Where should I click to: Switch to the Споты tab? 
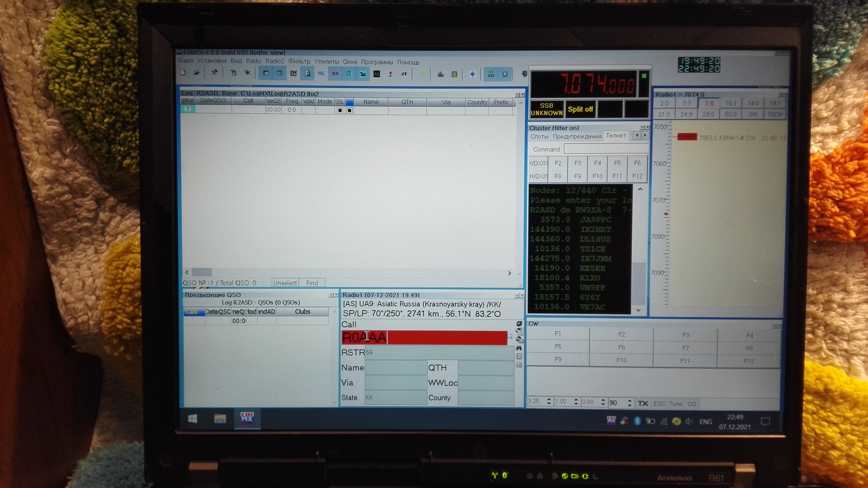coord(539,137)
